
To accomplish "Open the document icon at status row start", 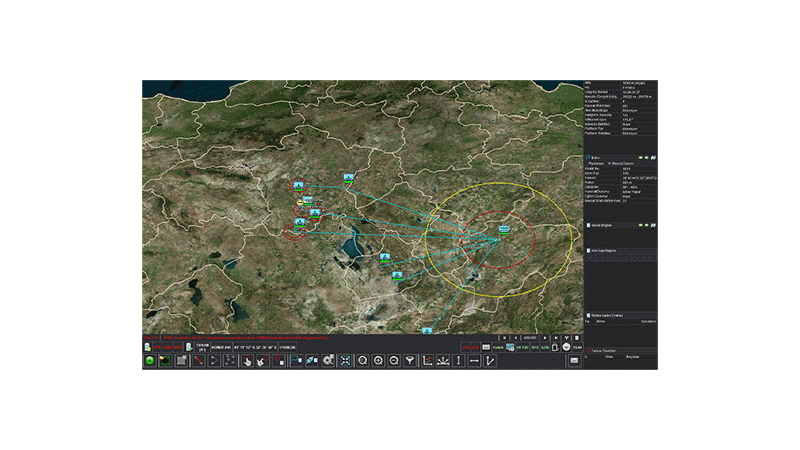I will click(x=147, y=347).
